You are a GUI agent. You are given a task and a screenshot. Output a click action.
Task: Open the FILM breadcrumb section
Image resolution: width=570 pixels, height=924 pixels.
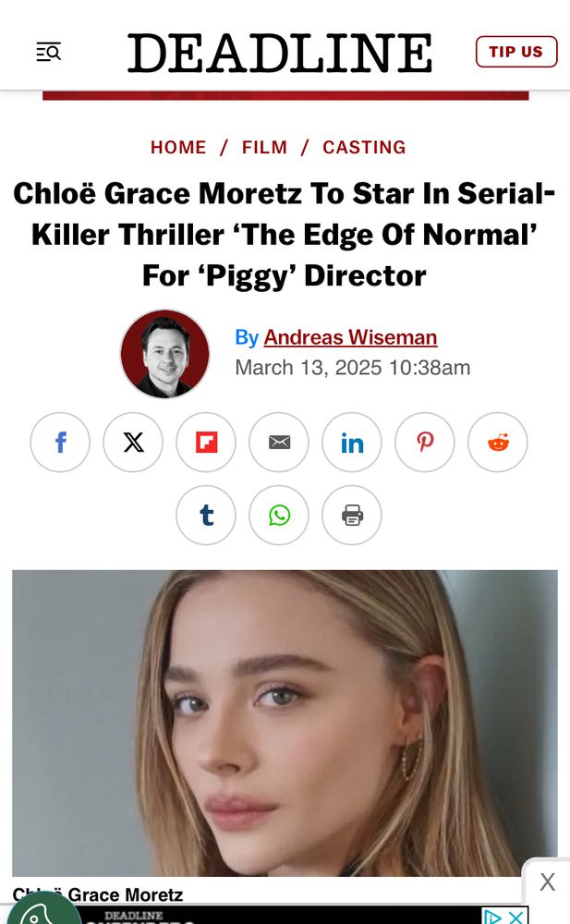click(264, 147)
